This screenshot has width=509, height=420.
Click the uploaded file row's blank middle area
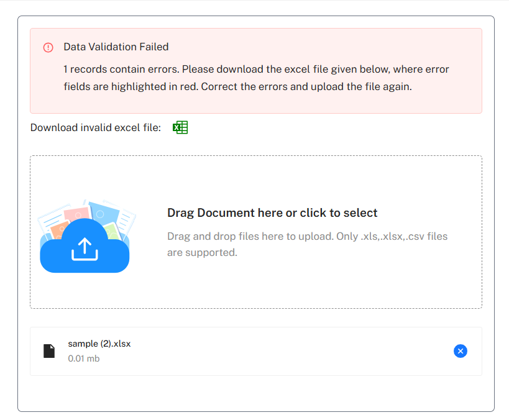click(280, 351)
